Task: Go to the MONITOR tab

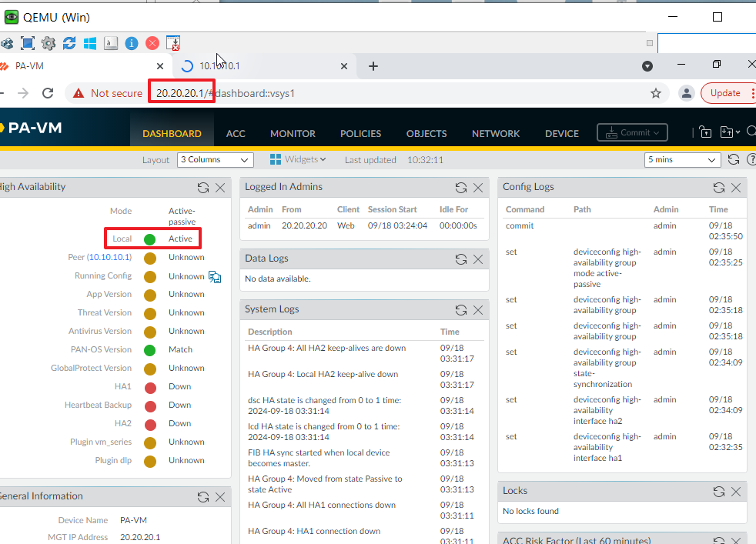Action: point(293,133)
